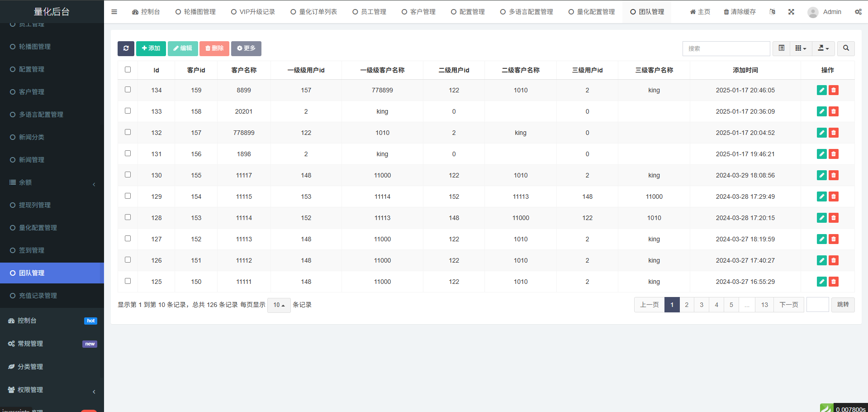The width and height of the screenshot is (868, 412).
Task: Open the page size dropdown showing 10
Action: 279,305
